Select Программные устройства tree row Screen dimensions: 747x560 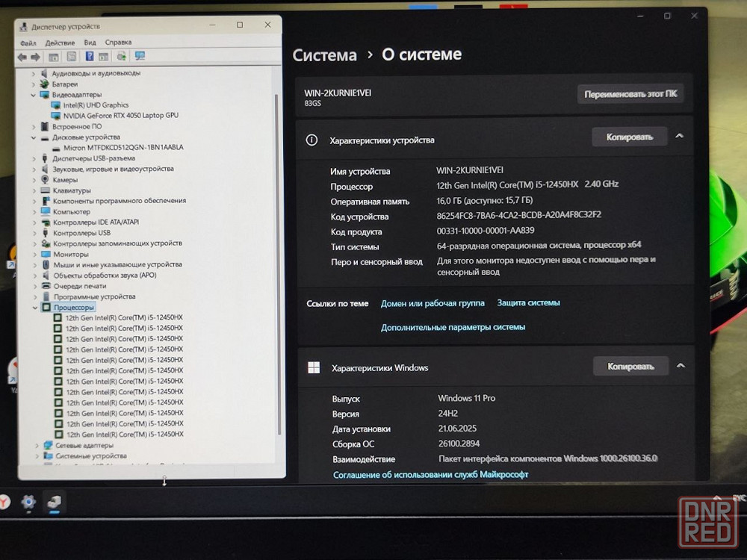pyautogui.click(x=94, y=296)
